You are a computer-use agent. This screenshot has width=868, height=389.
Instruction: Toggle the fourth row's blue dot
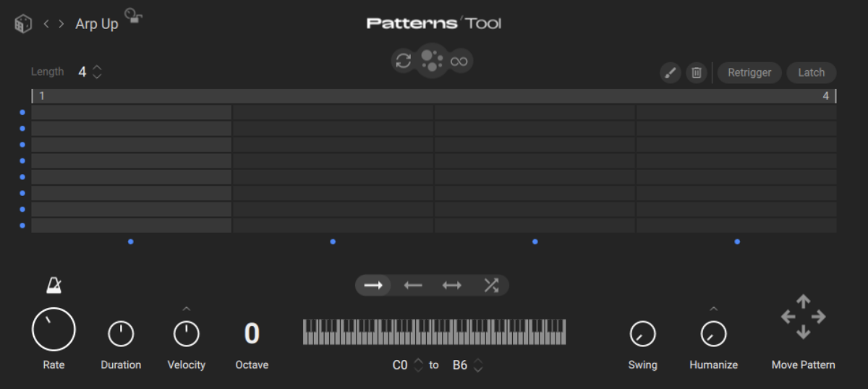(x=22, y=161)
